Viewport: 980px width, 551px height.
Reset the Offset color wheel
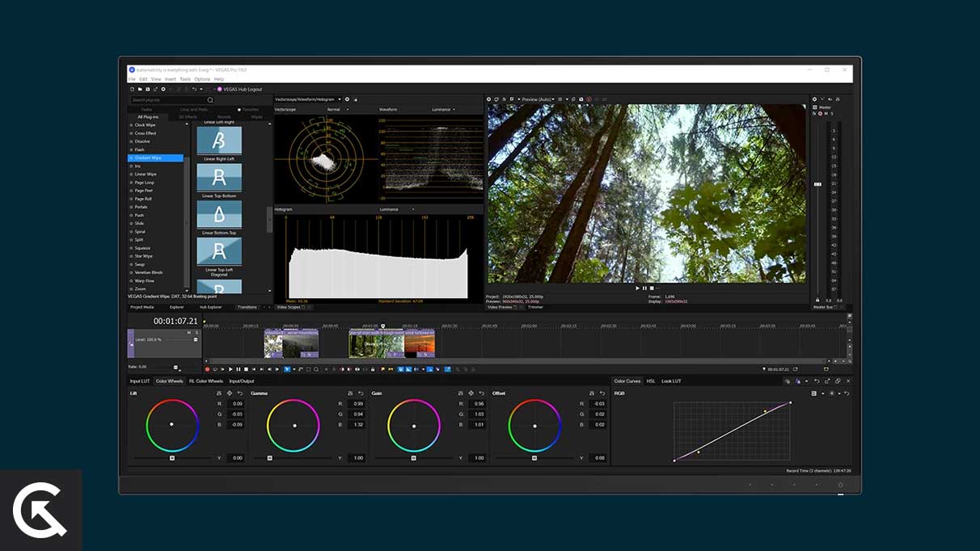(602, 393)
